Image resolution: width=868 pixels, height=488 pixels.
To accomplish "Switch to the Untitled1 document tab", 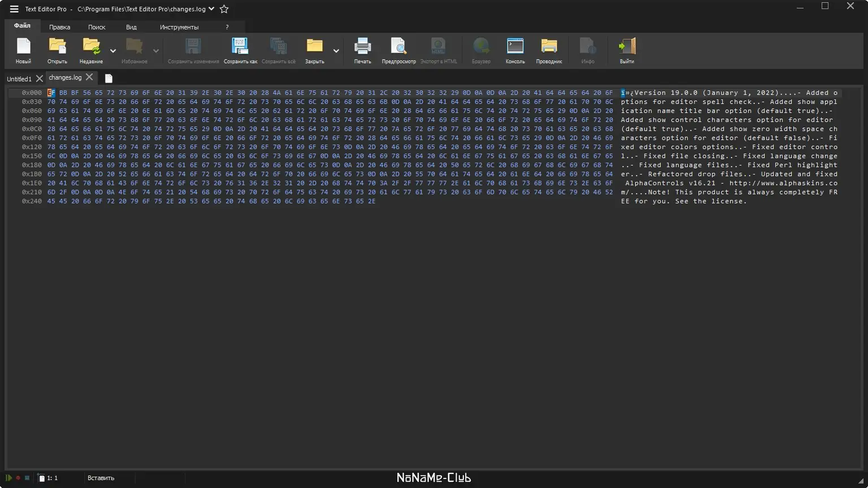I will click(19, 79).
